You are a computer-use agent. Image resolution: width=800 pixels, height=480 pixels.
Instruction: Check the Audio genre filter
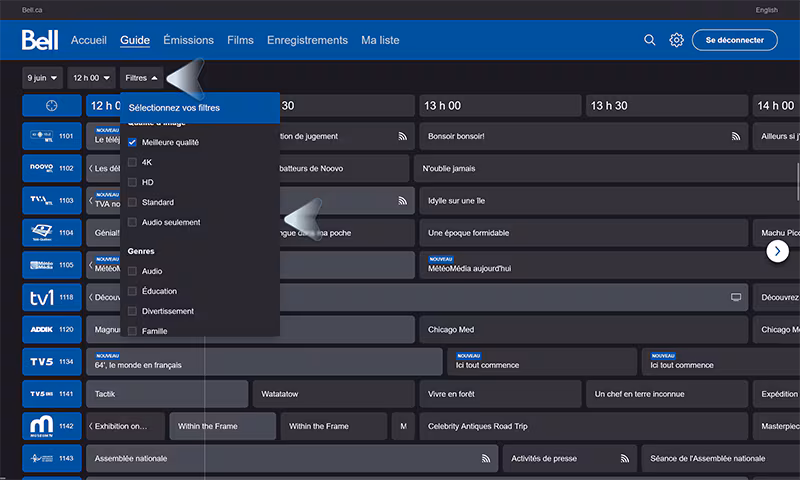pos(132,271)
